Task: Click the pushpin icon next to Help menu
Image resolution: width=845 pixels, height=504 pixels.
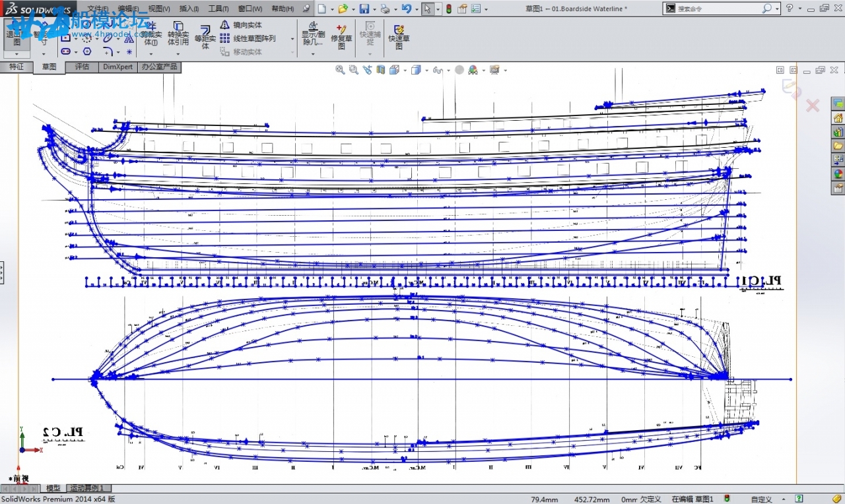Action: 306,9
